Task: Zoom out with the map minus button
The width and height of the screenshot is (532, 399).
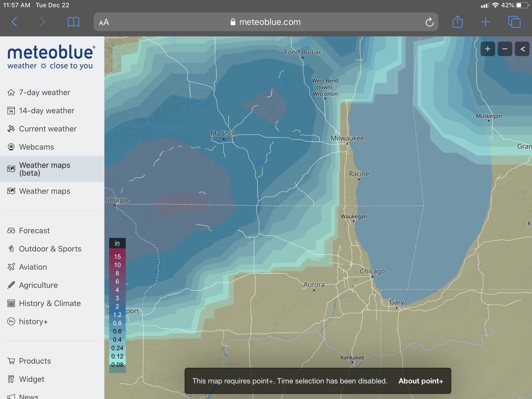Action: [505, 49]
